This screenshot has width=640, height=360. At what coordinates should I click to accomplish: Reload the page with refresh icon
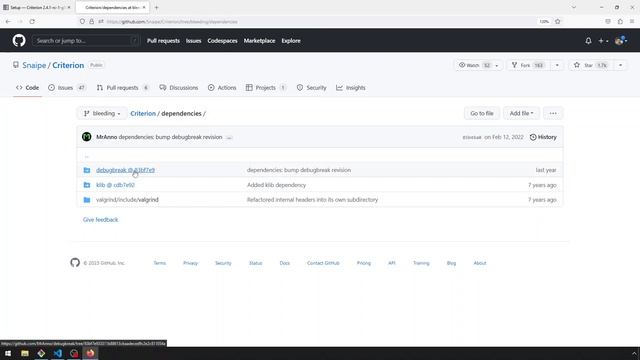tap(32, 22)
